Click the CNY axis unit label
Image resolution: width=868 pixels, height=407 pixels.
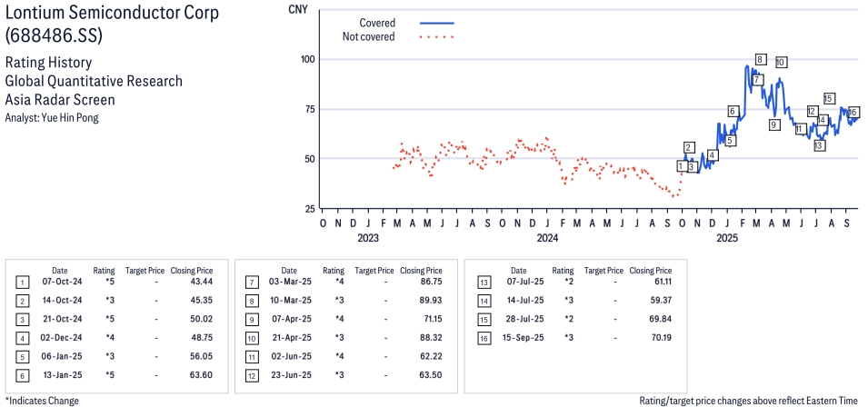tap(299, 9)
